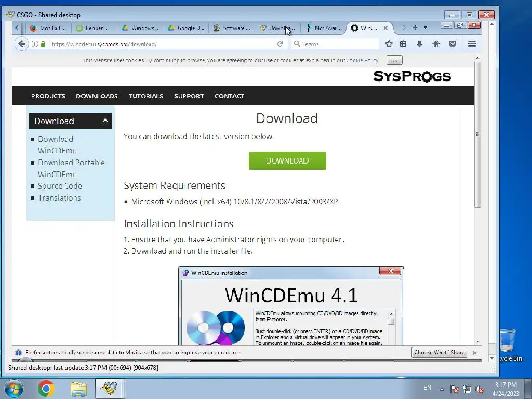List all tabs dropdown arrow
The height and width of the screenshot is (399, 532).
pyautogui.click(x=425, y=28)
